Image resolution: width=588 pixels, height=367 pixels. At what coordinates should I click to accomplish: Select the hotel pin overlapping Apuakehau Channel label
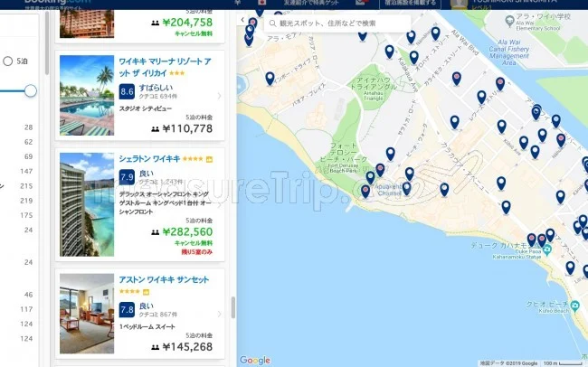click(406, 189)
